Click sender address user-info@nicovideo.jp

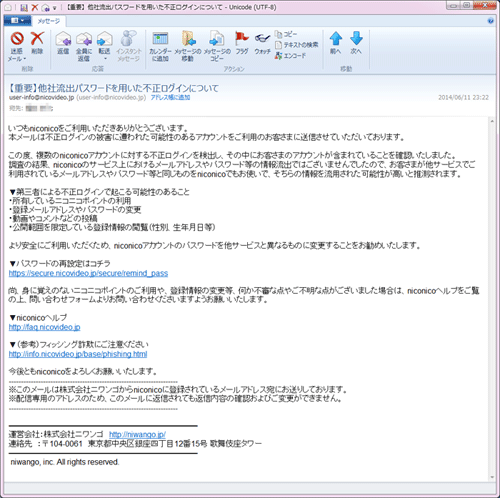coord(41,97)
